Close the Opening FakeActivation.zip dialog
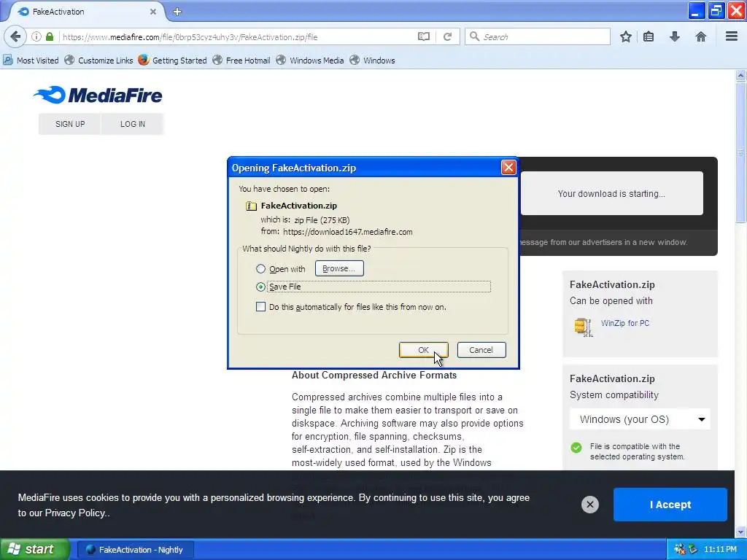Viewport: 747px width, 560px height. 508,168
